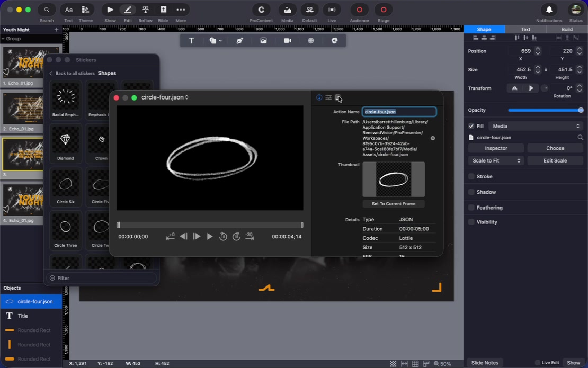588x368 pixels.
Task: Click Set To Current Frame button
Action: pos(394,204)
